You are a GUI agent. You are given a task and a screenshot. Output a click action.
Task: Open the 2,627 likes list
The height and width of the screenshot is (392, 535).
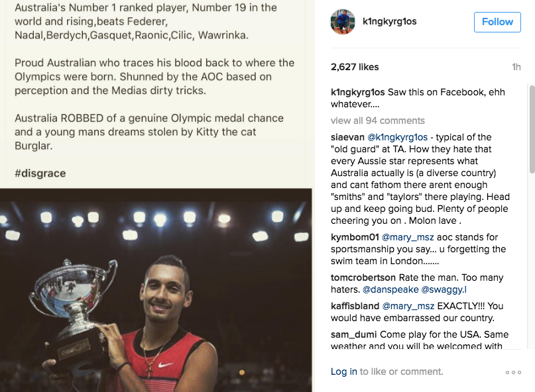[355, 67]
